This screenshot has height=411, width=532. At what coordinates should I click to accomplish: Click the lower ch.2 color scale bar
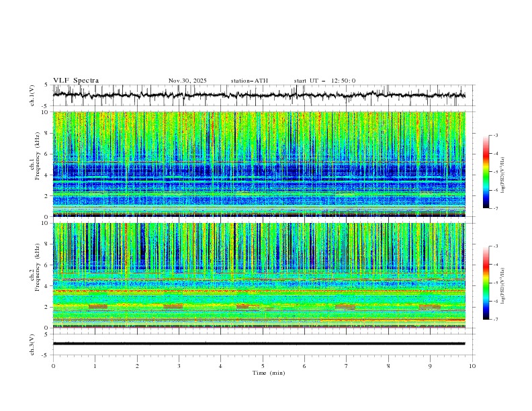486,282
